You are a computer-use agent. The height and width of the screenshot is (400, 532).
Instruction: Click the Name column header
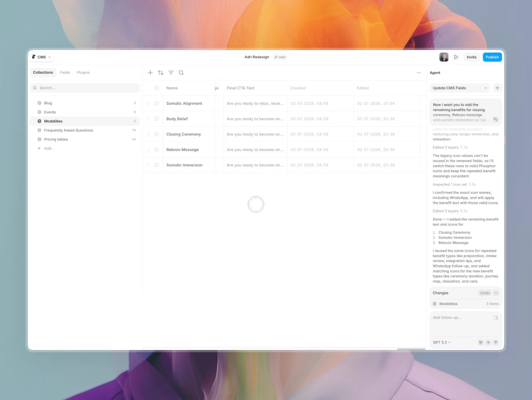pos(172,88)
